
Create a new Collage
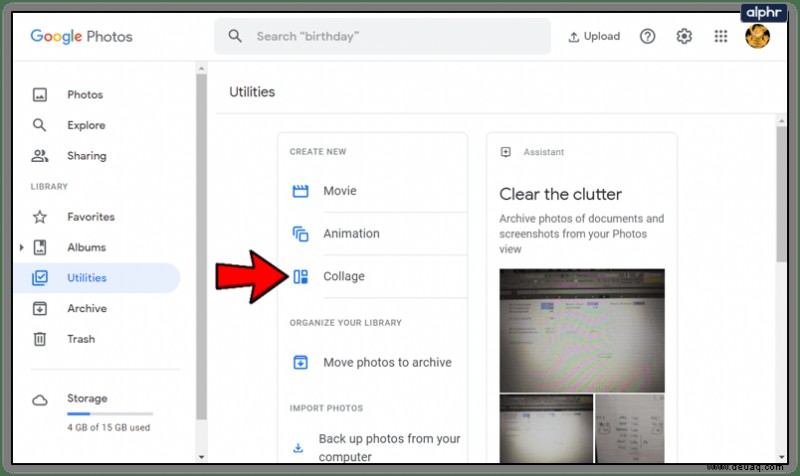[x=344, y=277]
